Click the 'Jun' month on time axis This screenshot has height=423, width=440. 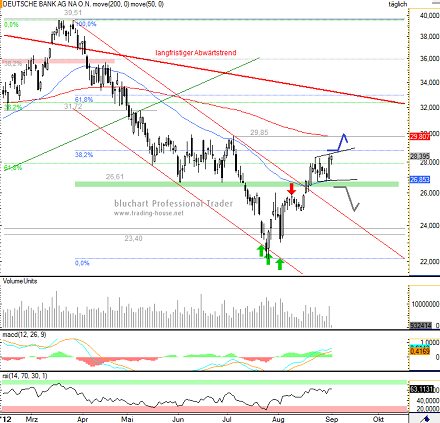178,419
